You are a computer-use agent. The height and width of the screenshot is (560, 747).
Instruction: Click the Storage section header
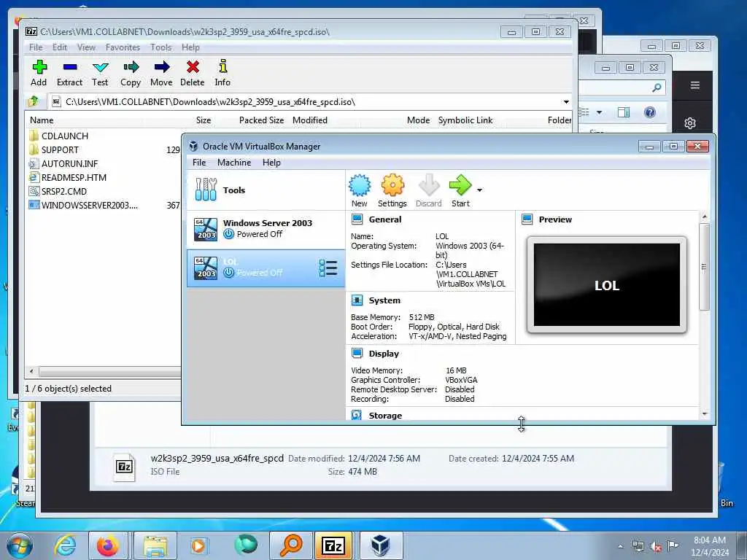[x=385, y=416]
